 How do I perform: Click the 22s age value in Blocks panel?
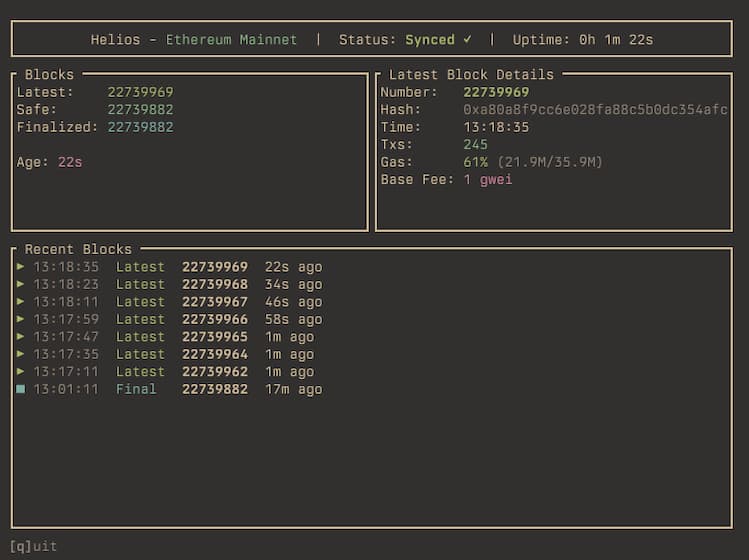click(x=70, y=162)
